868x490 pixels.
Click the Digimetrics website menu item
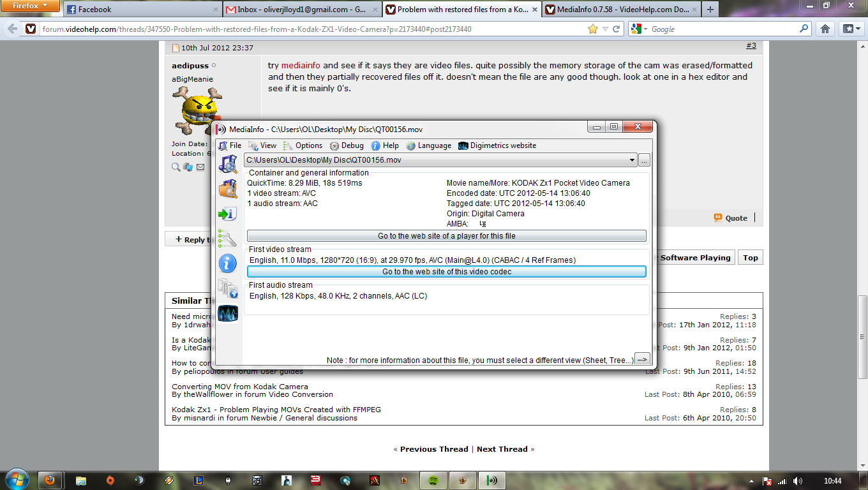497,145
